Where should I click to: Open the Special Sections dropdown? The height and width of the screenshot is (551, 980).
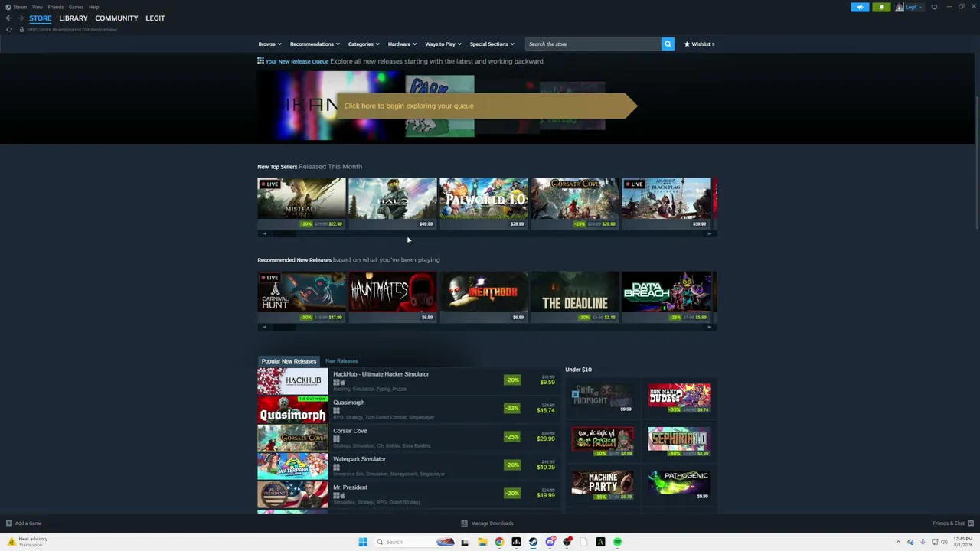(x=492, y=44)
